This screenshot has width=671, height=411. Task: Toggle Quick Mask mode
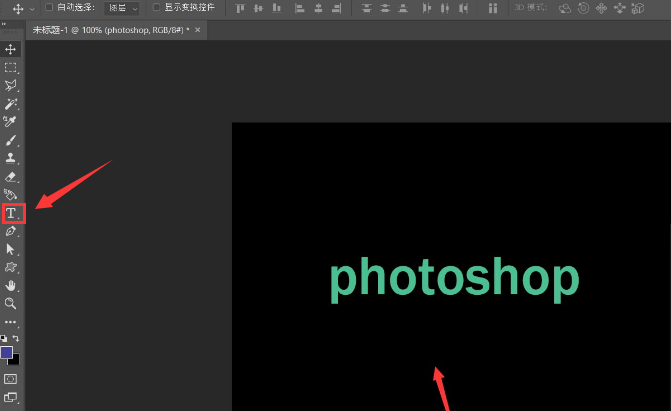[x=10, y=379]
